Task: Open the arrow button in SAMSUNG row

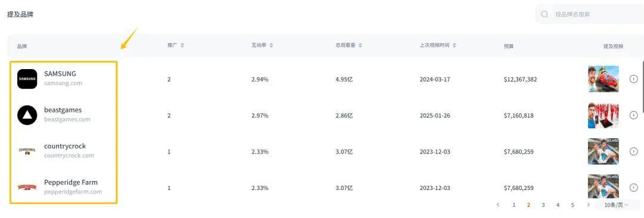Action: pos(633,79)
